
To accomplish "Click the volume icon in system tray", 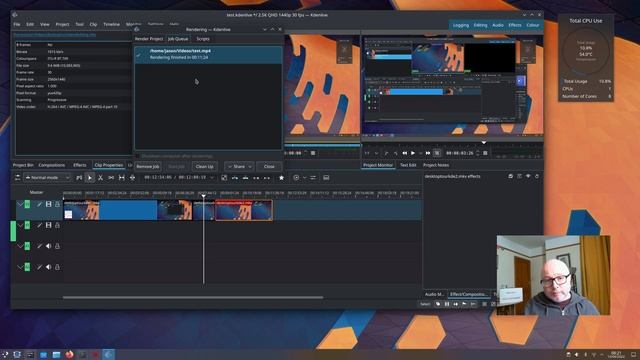I will pyautogui.click(x=577, y=355).
